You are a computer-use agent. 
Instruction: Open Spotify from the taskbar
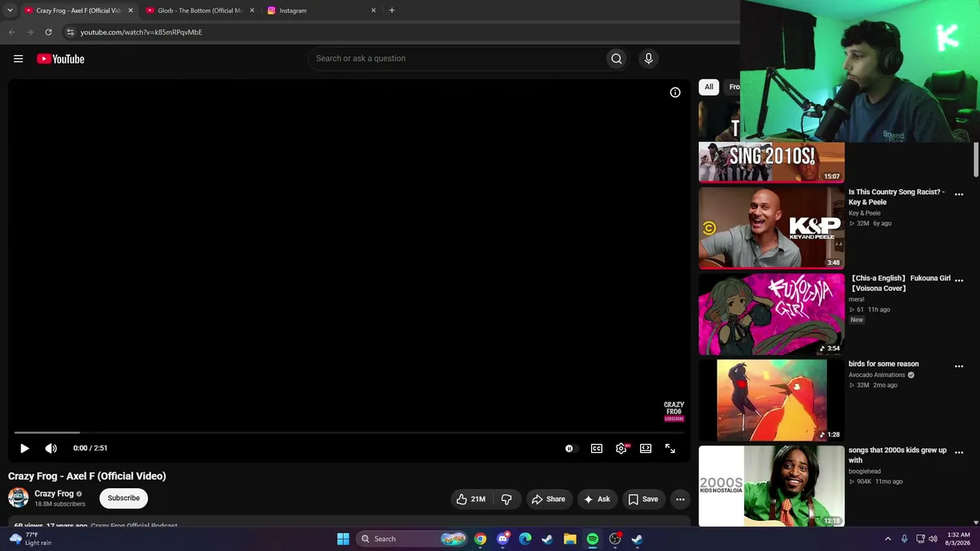point(593,539)
